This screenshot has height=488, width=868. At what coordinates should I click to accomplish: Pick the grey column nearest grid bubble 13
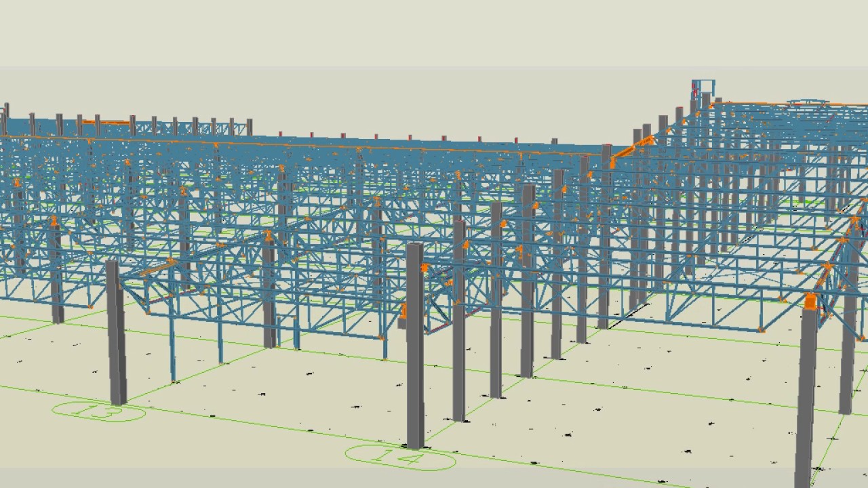pos(116,332)
